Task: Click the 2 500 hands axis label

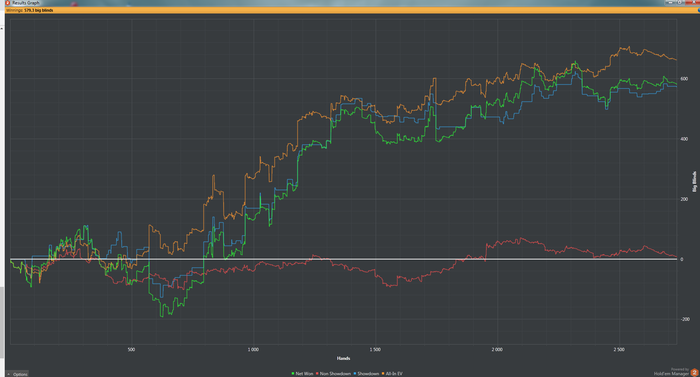Action: (x=619, y=349)
